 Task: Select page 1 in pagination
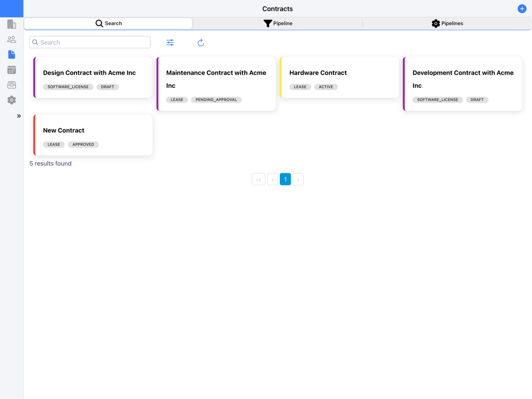[x=285, y=179]
